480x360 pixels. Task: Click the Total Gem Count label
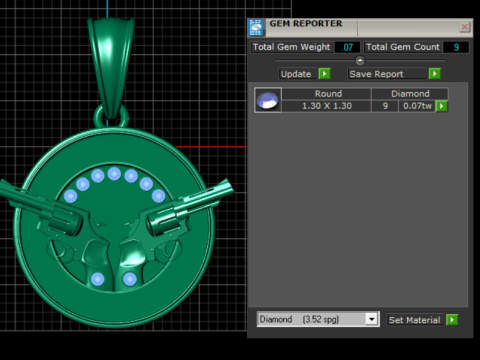click(403, 47)
